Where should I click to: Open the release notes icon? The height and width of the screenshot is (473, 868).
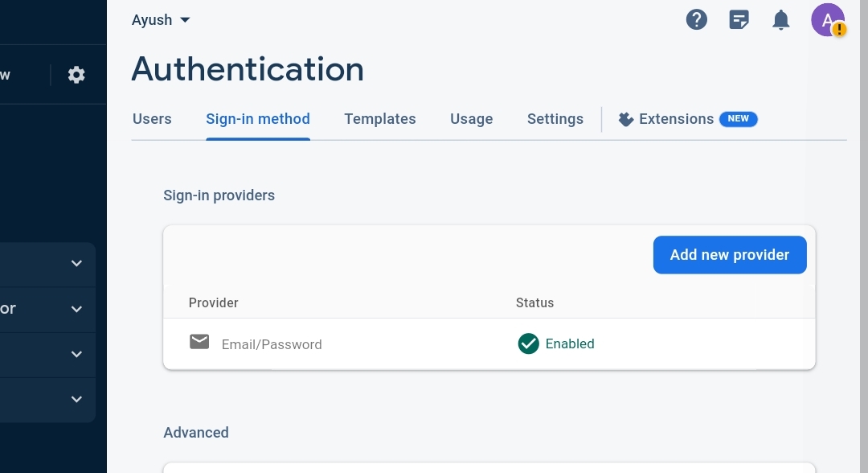click(x=739, y=20)
